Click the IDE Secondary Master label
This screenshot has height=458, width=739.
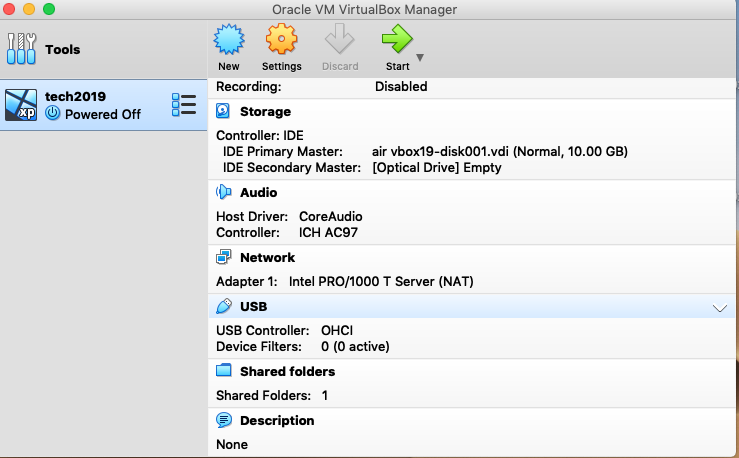[292, 168]
